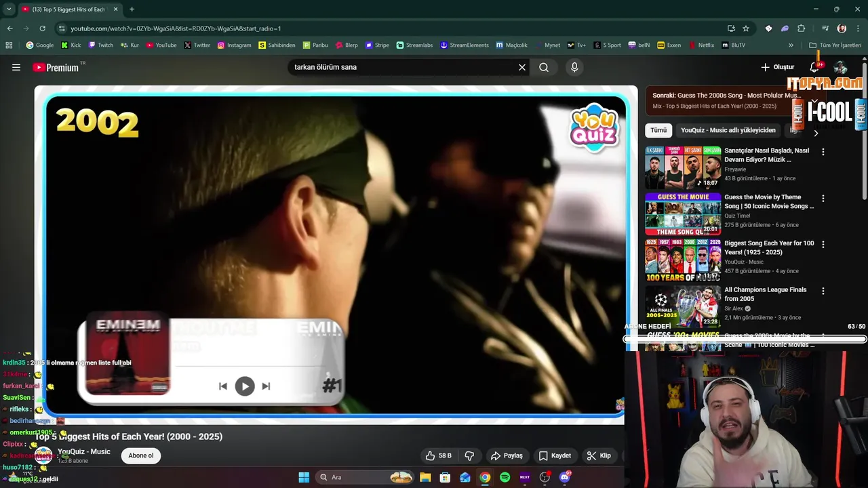Open Chrome apps grid in bookmarks bar
Viewport: 868px width, 488px height.
pos(9,45)
